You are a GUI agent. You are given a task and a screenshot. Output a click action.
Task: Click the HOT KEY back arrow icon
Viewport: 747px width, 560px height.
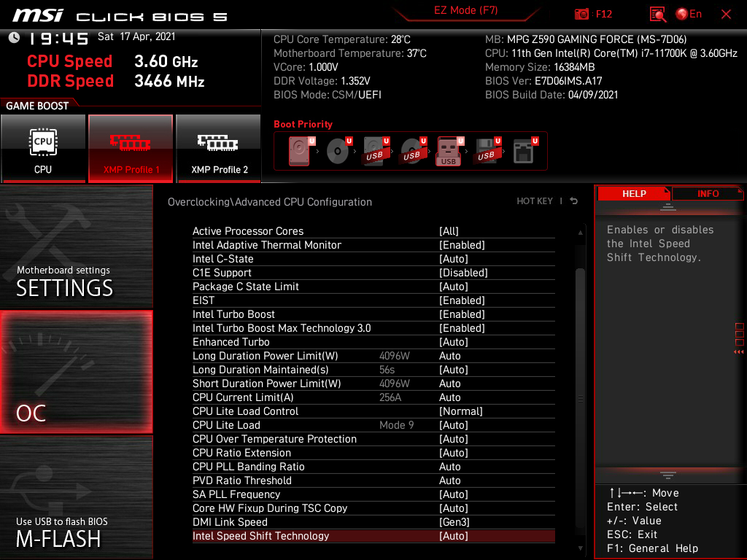pyautogui.click(x=574, y=201)
